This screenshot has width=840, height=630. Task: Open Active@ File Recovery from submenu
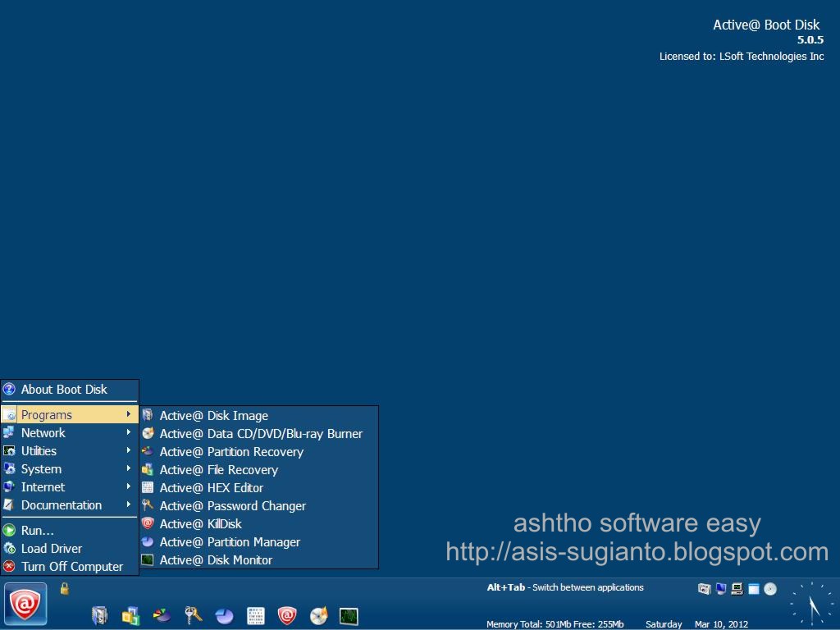point(259,470)
